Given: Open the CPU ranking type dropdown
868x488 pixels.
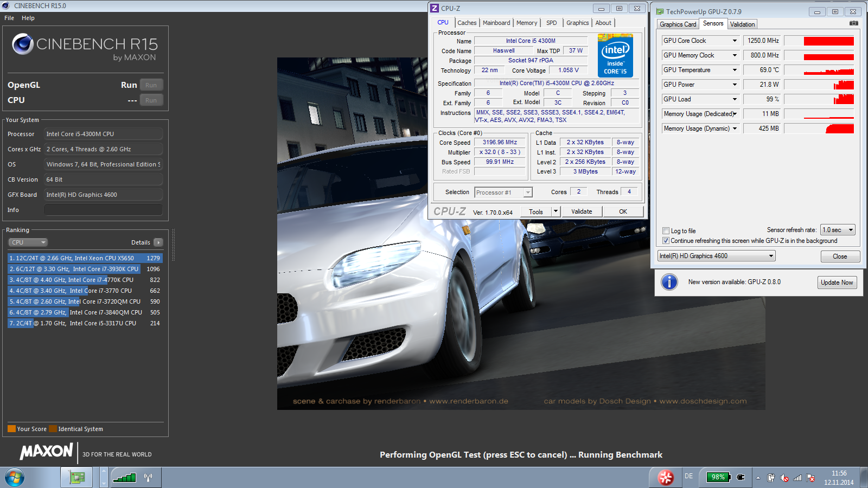Looking at the screenshot, I should [x=28, y=242].
